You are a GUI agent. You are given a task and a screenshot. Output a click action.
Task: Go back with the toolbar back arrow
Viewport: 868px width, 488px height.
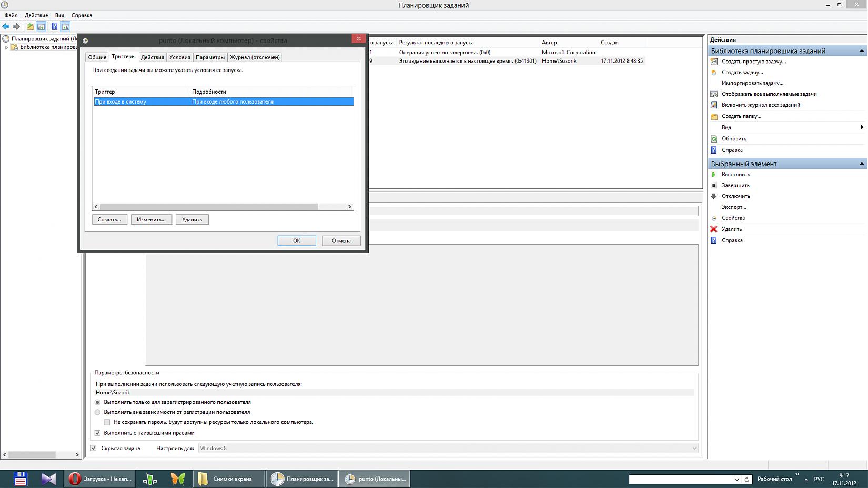coord(6,26)
